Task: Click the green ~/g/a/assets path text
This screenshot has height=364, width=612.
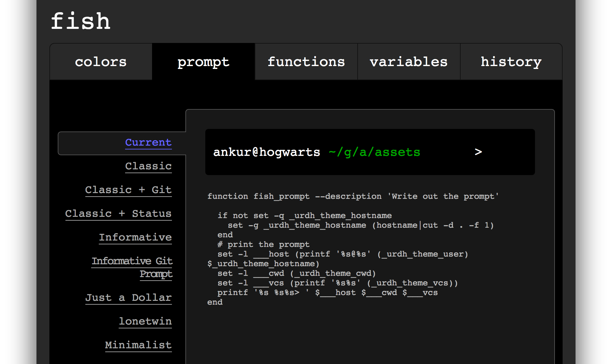Action: tap(374, 152)
